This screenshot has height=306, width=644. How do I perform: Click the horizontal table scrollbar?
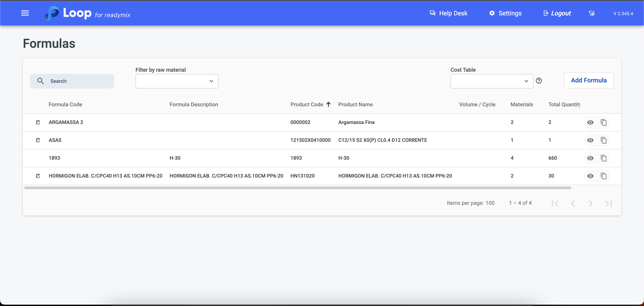click(x=297, y=188)
